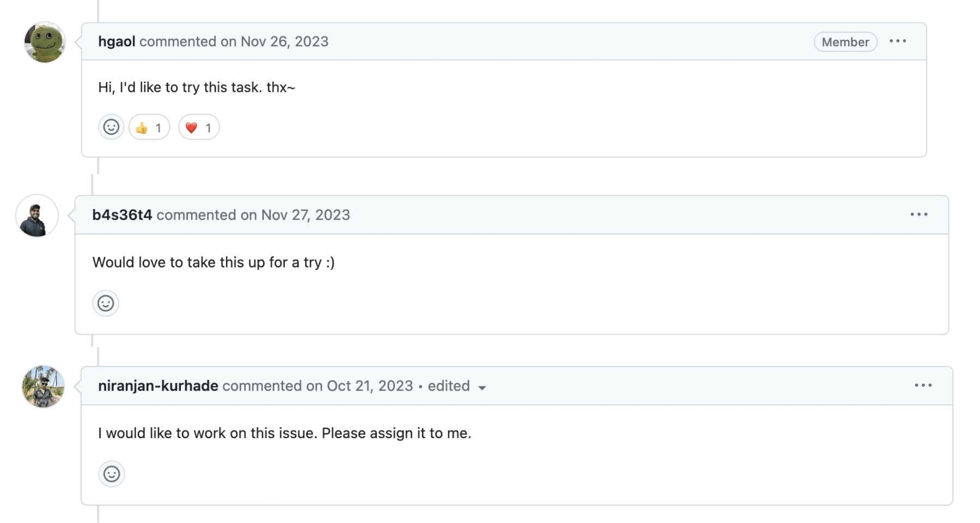This screenshot has width=980, height=523.
Task: Toggle the thumbs-up reaction on hgaol's comment
Action: (149, 127)
